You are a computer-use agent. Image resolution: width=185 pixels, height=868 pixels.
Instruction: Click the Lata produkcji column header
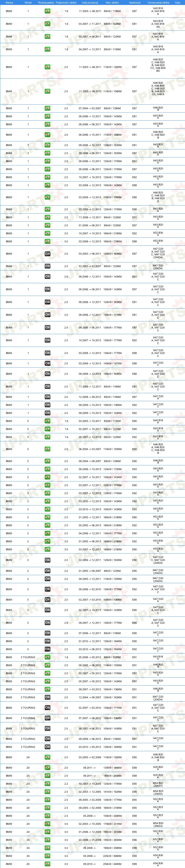[90, 2]
